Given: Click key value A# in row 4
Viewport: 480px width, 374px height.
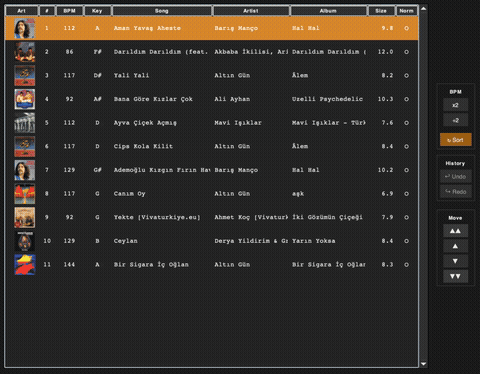Looking at the screenshot, I should tap(97, 99).
